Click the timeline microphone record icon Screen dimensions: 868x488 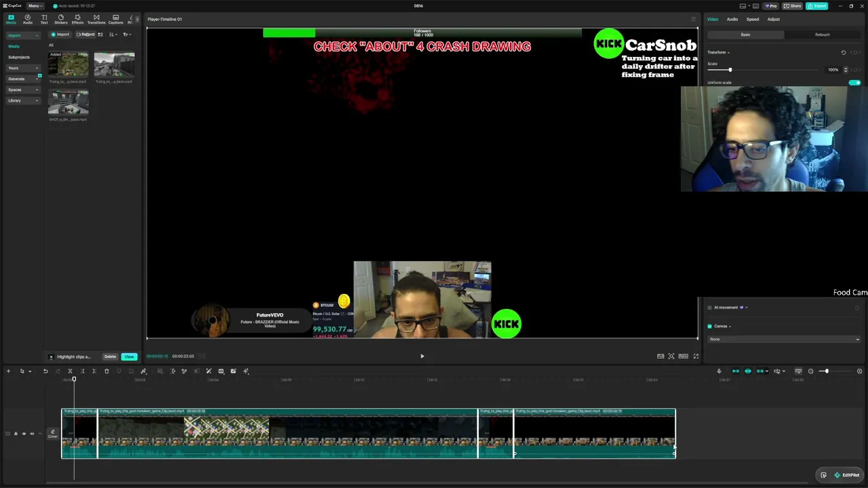(719, 371)
